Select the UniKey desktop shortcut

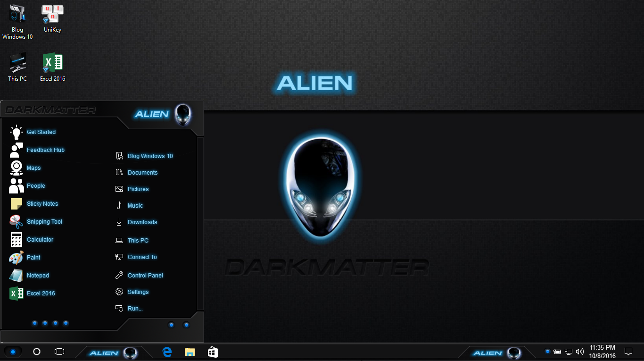[x=52, y=19]
